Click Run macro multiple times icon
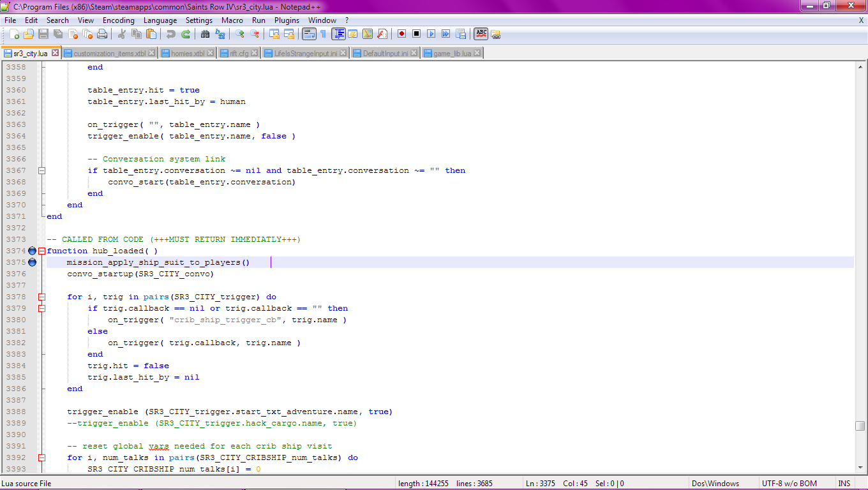 445,34
